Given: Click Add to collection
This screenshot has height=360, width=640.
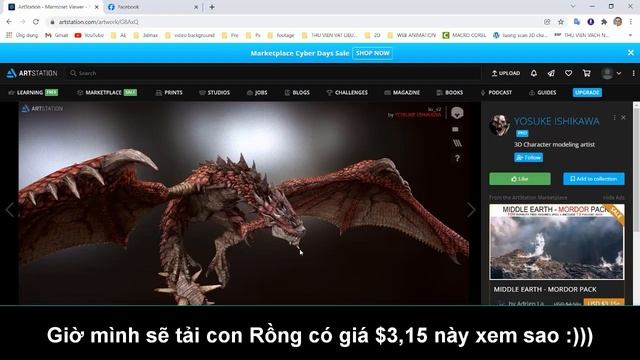Looking at the screenshot, I should pos(593,179).
